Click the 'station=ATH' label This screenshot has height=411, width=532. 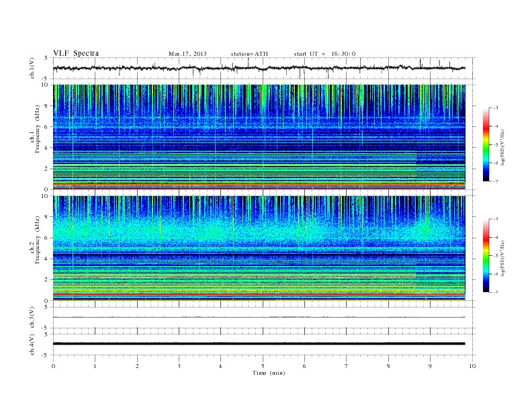pyautogui.click(x=249, y=54)
